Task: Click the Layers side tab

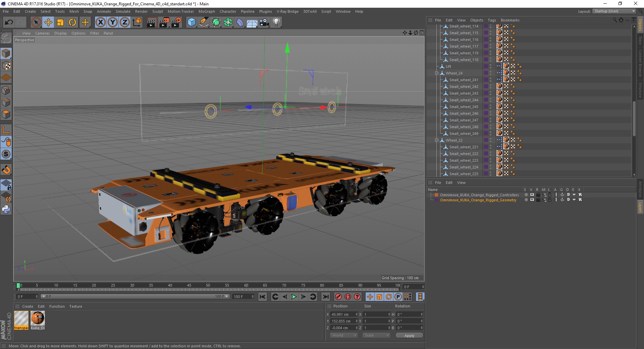Action: coord(640,207)
